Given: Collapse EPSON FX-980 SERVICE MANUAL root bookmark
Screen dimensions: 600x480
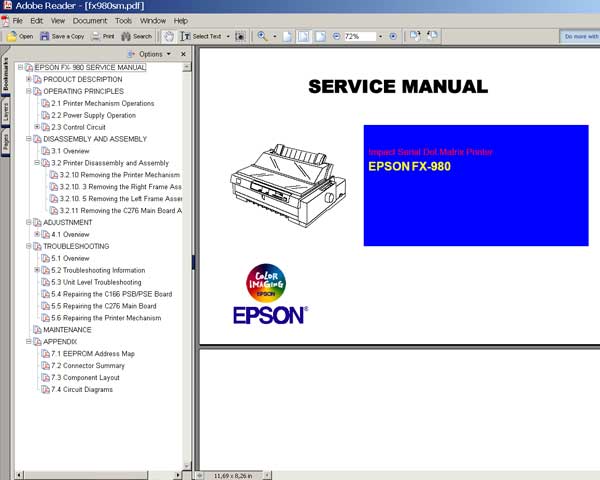Looking at the screenshot, I should click(21, 68).
